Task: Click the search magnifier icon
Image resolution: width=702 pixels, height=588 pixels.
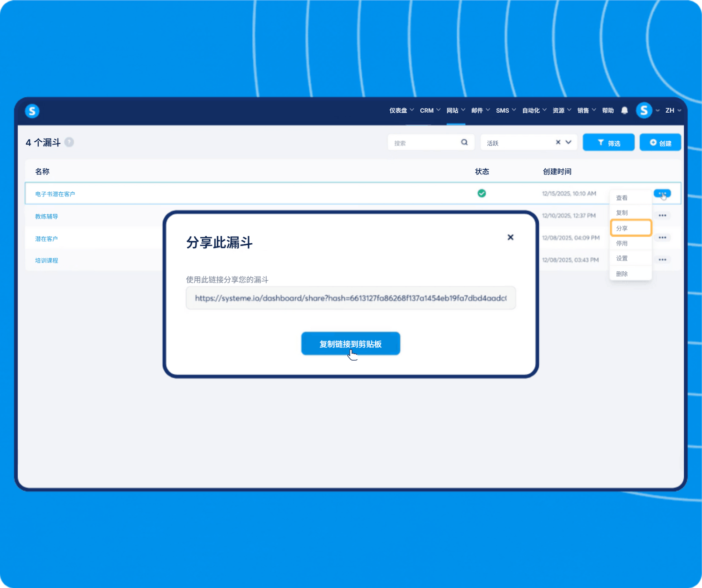Action: 464,142
